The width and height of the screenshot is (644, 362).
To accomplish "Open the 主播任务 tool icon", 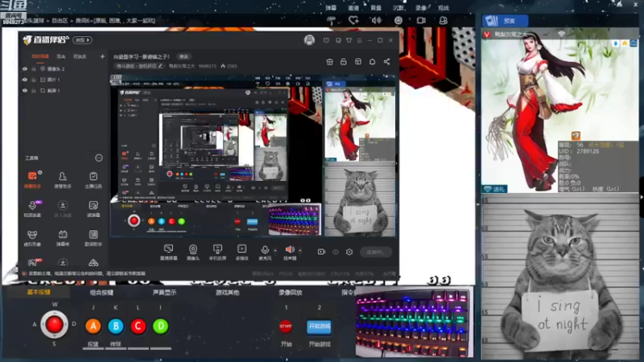I will [x=93, y=179].
